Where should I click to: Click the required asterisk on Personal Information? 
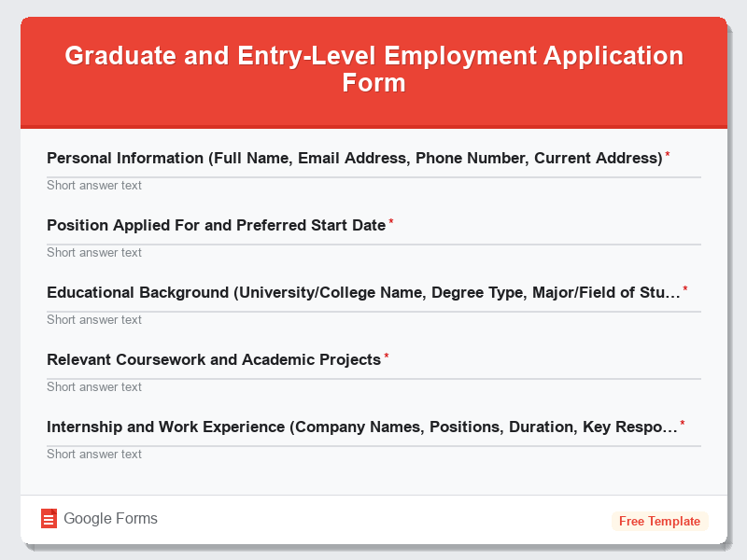pyautogui.click(x=666, y=152)
